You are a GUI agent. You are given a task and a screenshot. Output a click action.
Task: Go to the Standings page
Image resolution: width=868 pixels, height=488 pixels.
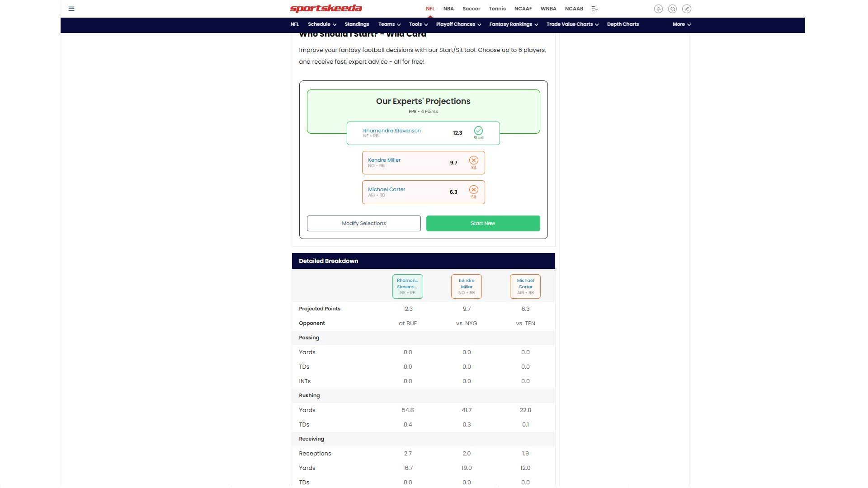[x=356, y=24]
